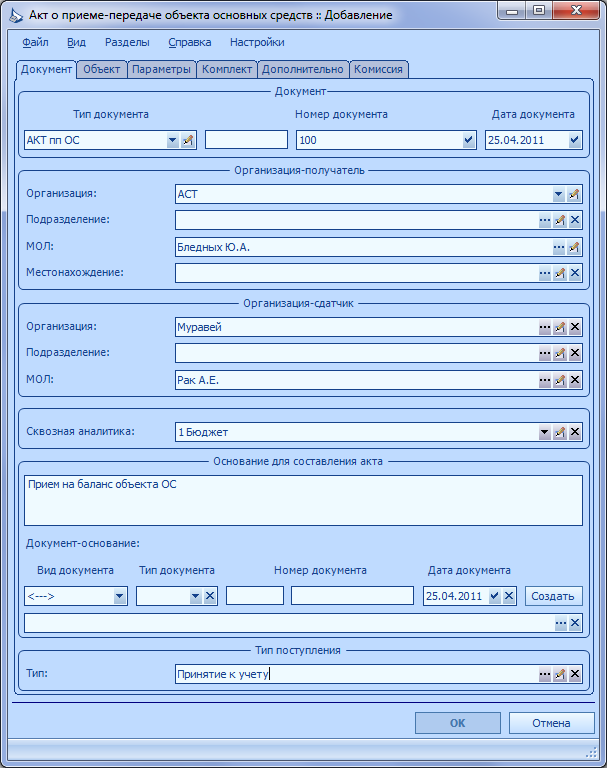
Task: Toggle the checkmark in Номер документа 100 field
Action: click(469, 141)
